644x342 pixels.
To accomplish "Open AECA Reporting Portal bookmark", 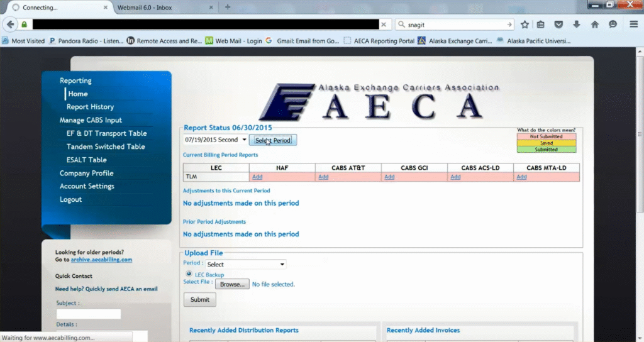I will point(379,41).
